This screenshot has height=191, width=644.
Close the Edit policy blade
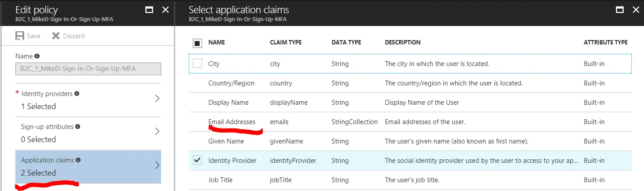(166, 10)
